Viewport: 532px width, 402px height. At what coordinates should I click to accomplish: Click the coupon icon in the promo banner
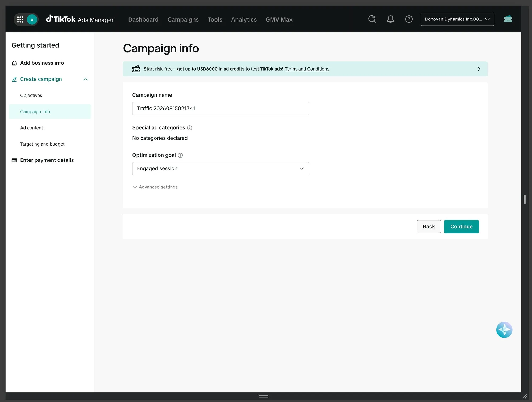(x=136, y=69)
